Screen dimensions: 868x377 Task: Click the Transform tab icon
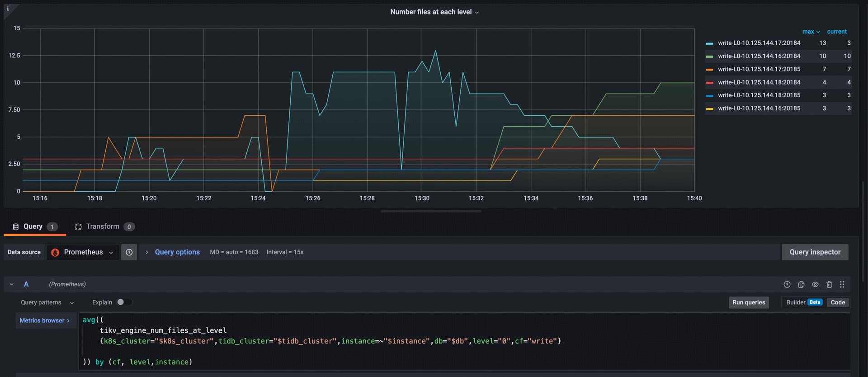78,227
